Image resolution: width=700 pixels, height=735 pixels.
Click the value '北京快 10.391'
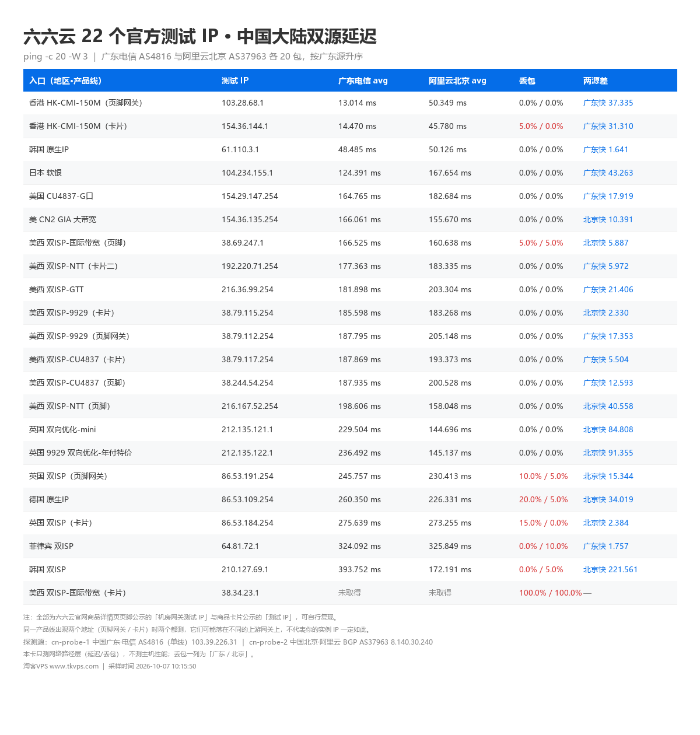pos(608,219)
